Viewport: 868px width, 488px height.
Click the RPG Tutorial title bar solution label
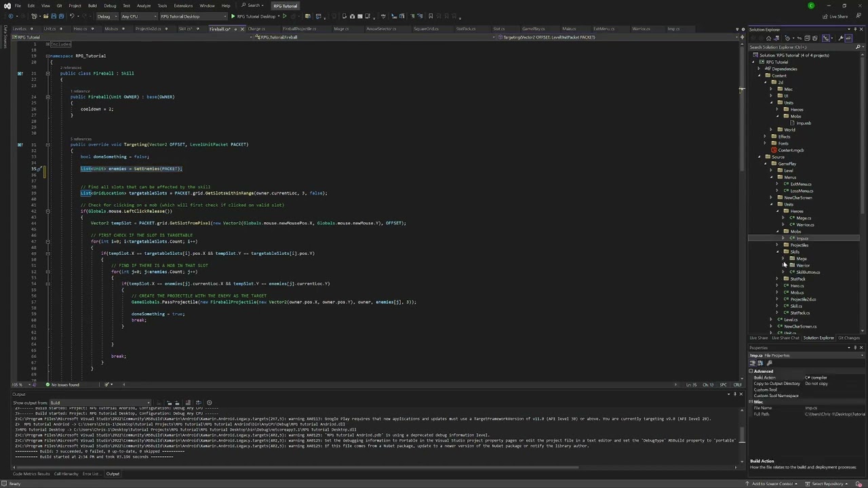[285, 5]
